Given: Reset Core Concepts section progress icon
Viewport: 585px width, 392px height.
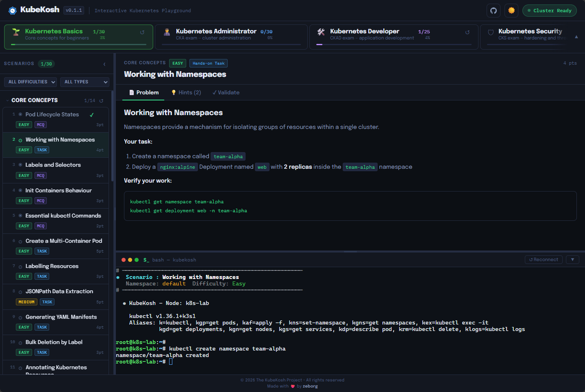Looking at the screenshot, I should pyautogui.click(x=101, y=101).
